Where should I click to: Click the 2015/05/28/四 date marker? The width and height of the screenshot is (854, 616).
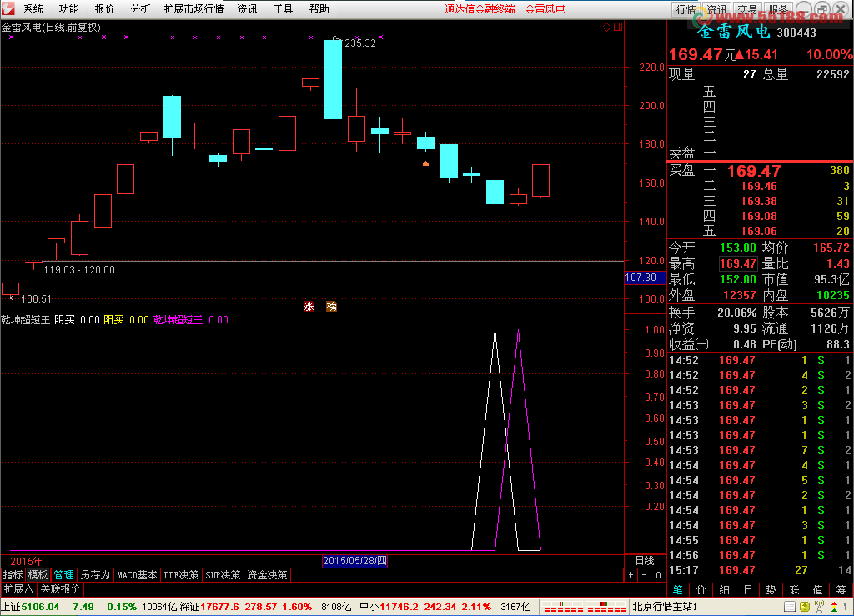(354, 560)
